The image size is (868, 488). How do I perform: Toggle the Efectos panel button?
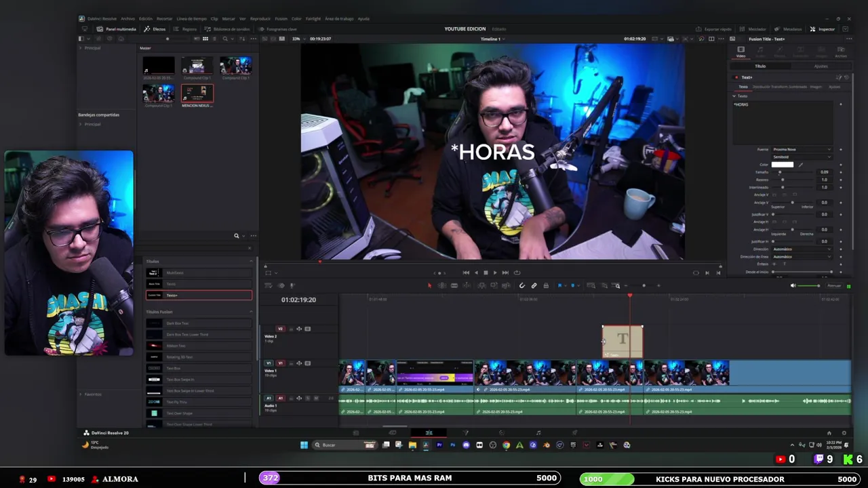click(x=155, y=29)
